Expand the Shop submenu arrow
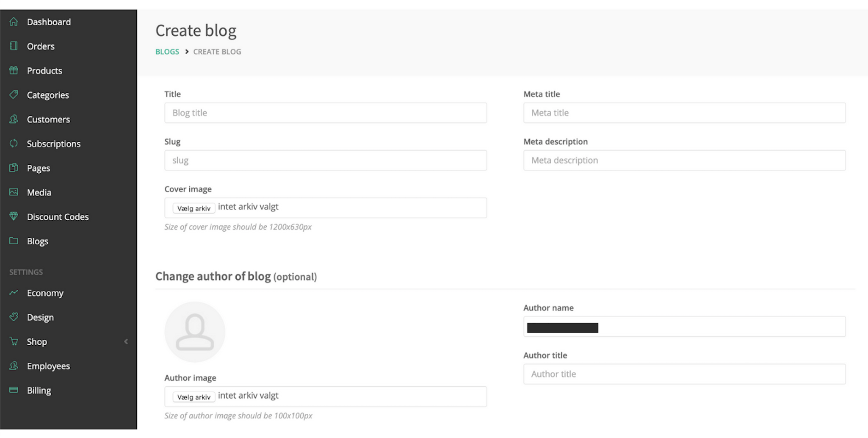The image size is (868, 438). pyautogui.click(x=126, y=341)
